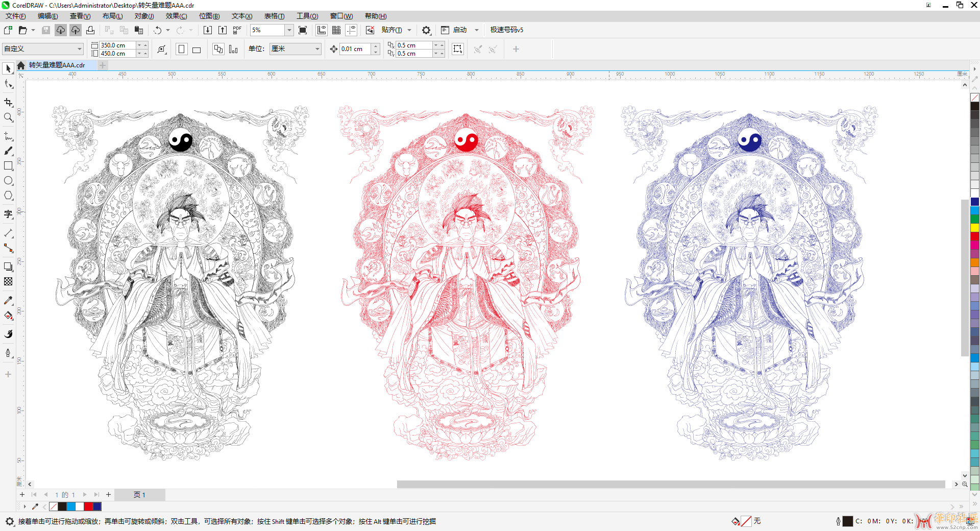
Task: Open the zoom level 5% dropdown
Action: tap(289, 30)
